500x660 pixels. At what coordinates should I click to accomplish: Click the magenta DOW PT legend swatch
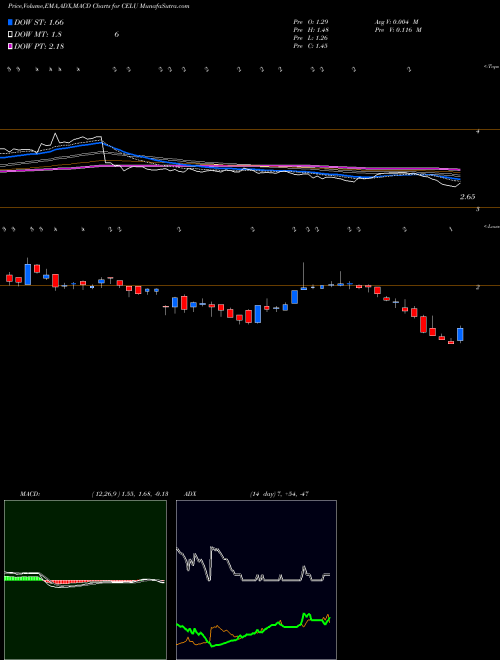pos(10,46)
